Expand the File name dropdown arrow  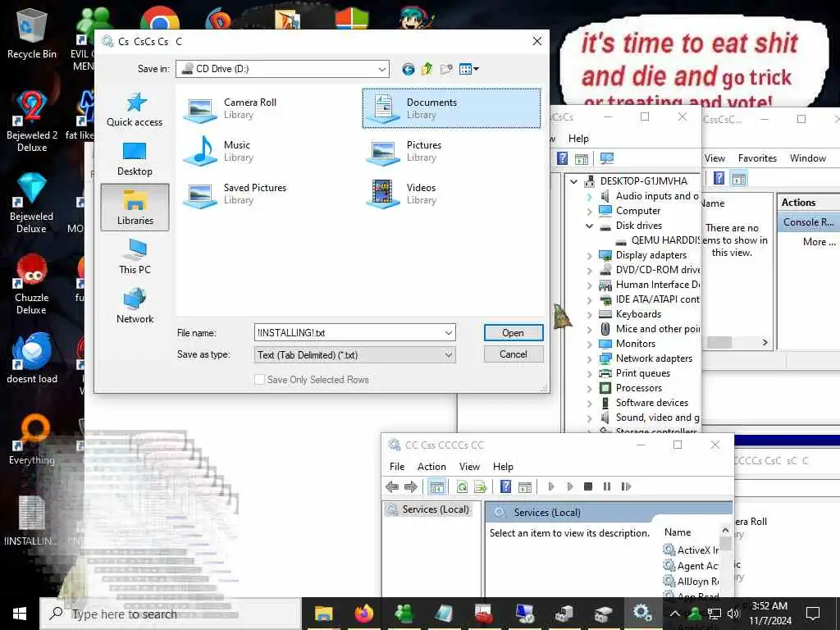(449, 333)
